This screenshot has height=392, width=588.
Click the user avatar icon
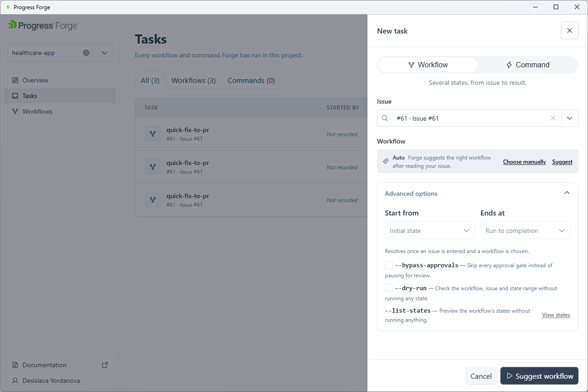(x=15, y=381)
